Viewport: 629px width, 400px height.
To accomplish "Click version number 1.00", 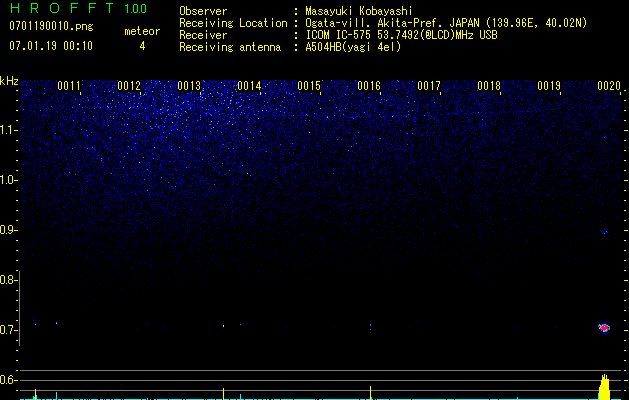I will point(136,8).
